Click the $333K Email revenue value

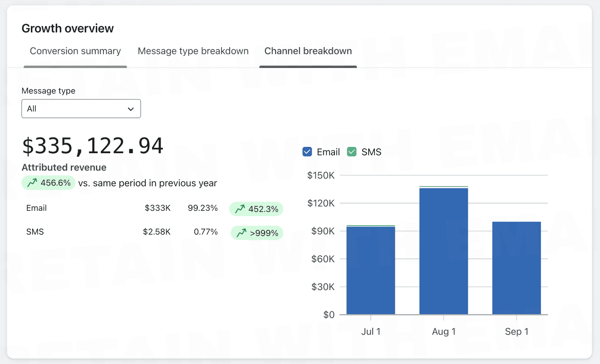158,208
